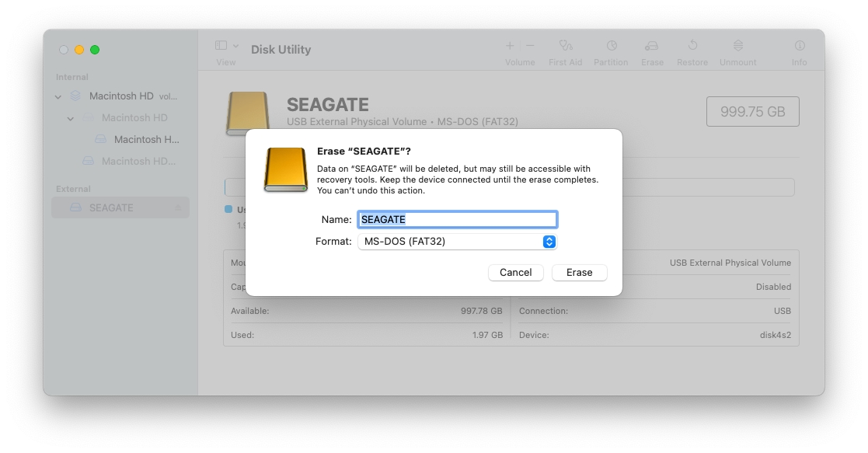Collapse the nested Macintosh HD container chevron

70,119
